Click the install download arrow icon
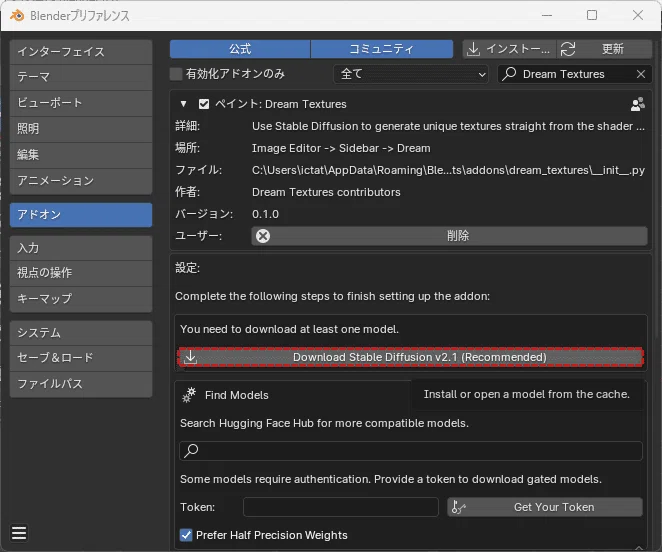 pyautogui.click(x=473, y=49)
